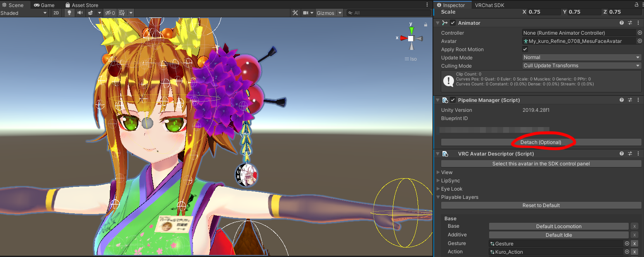Open VRC Avatar Descriptor presets icon
644x257 pixels.
pos(630,154)
